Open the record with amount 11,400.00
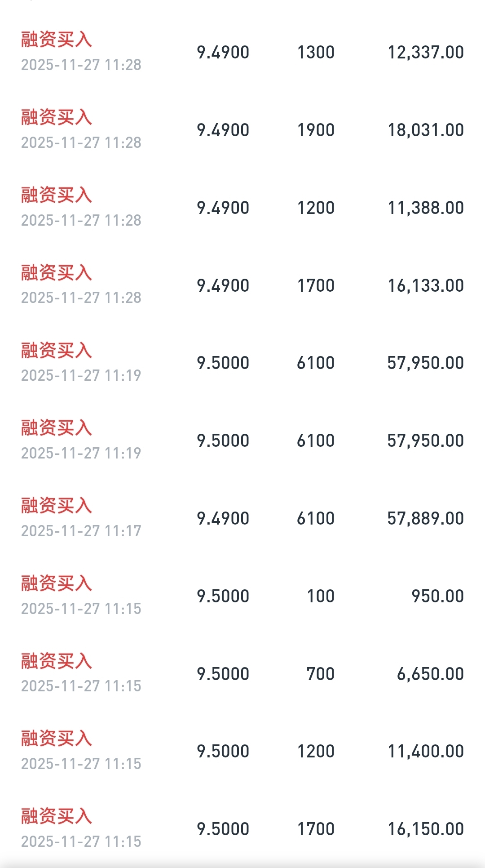Screen dimensions: 485x868 [x=242, y=752]
